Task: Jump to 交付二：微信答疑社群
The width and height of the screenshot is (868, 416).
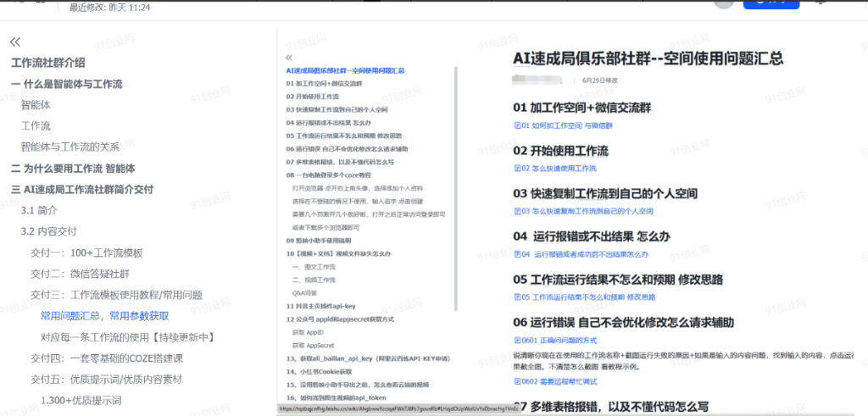Action: pos(80,274)
